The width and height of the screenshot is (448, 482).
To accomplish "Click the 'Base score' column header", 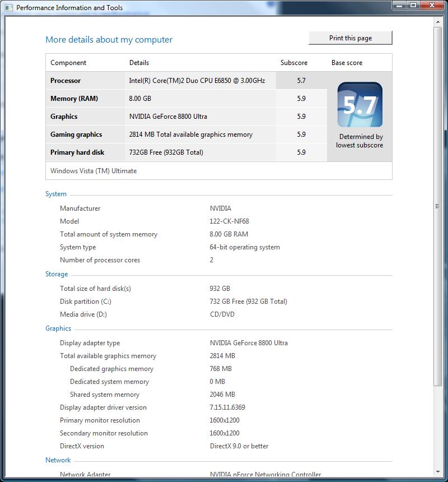I will pyautogui.click(x=347, y=63).
